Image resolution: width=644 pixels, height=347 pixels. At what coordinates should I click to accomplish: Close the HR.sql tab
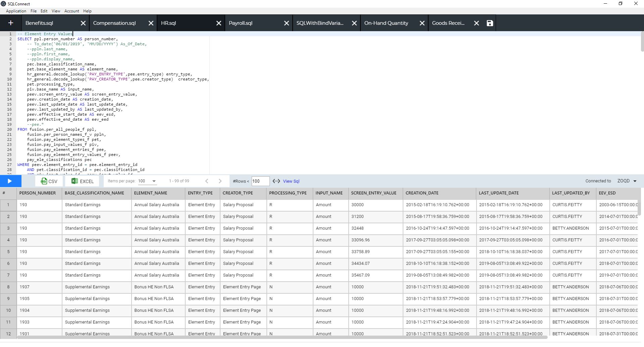(219, 23)
